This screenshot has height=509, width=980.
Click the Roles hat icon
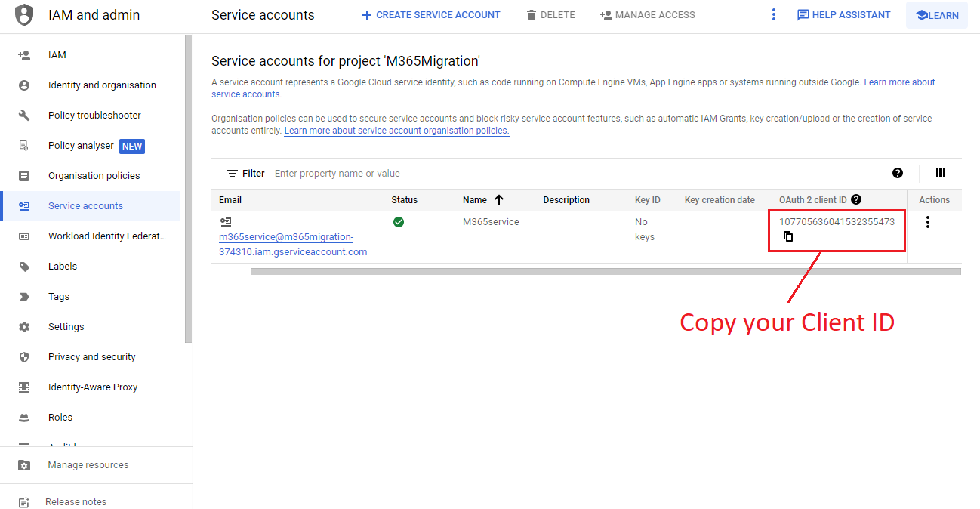[24, 418]
